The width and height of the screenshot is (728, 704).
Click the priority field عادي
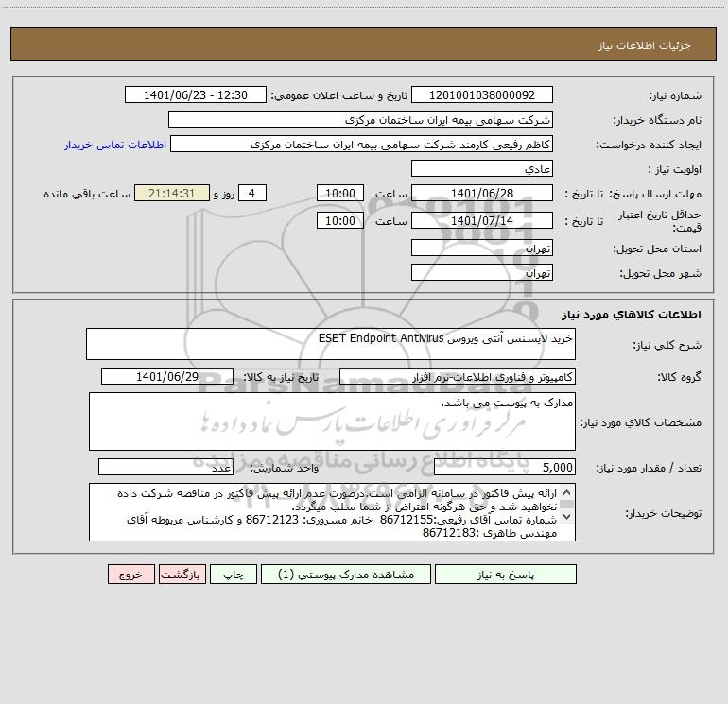tap(482, 168)
